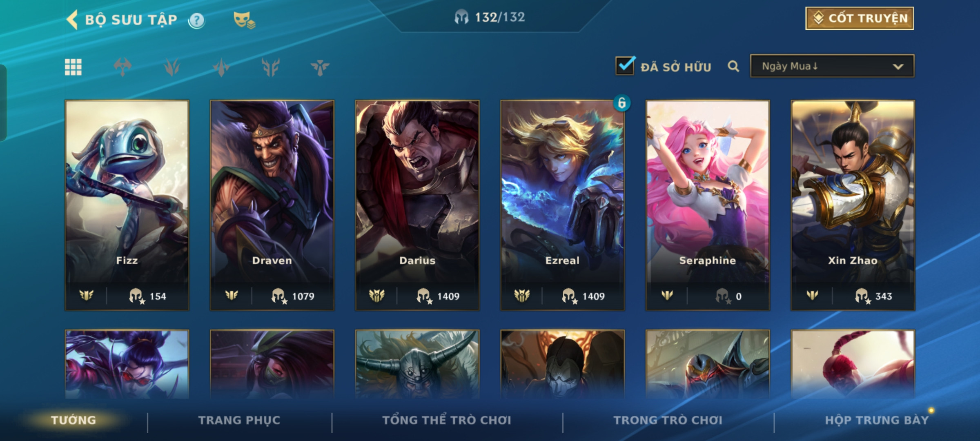Open the Ezreal champion card
Image resolution: width=980 pixels, height=441 pixels.
tap(563, 205)
